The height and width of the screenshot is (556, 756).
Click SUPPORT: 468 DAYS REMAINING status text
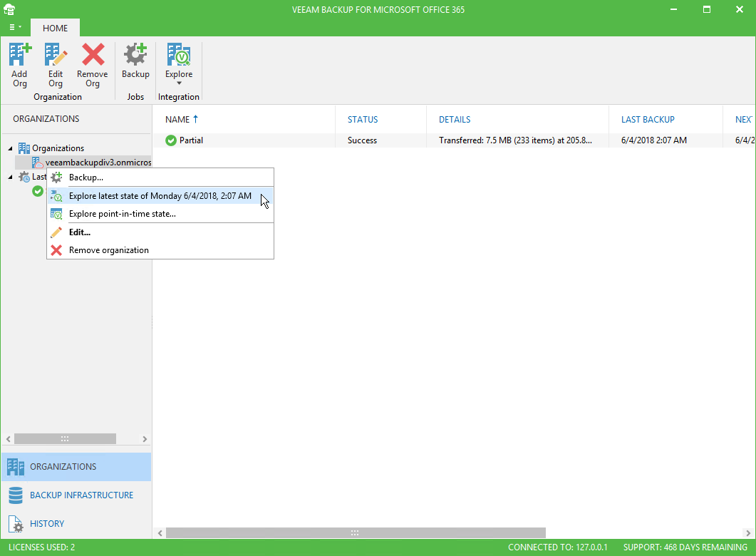pos(685,547)
